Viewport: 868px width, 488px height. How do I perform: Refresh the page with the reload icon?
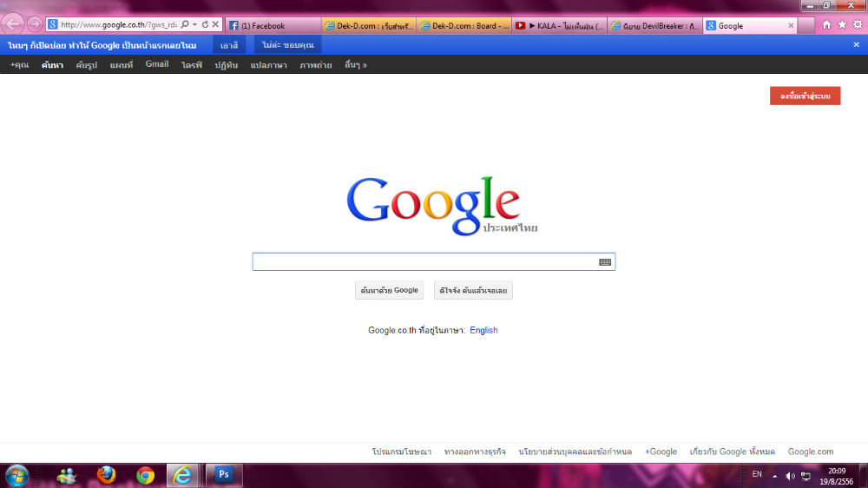[x=205, y=24]
